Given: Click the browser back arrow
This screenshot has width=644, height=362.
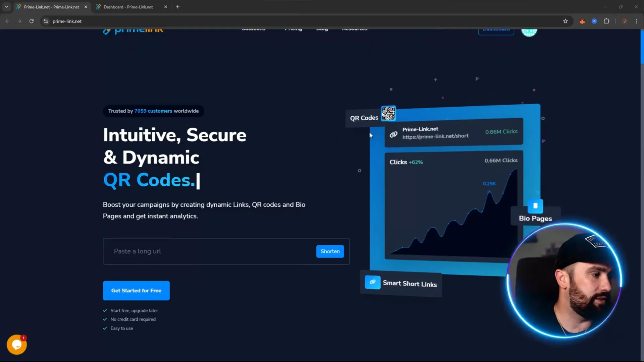Looking at the screenshot, I should point(7,21).
